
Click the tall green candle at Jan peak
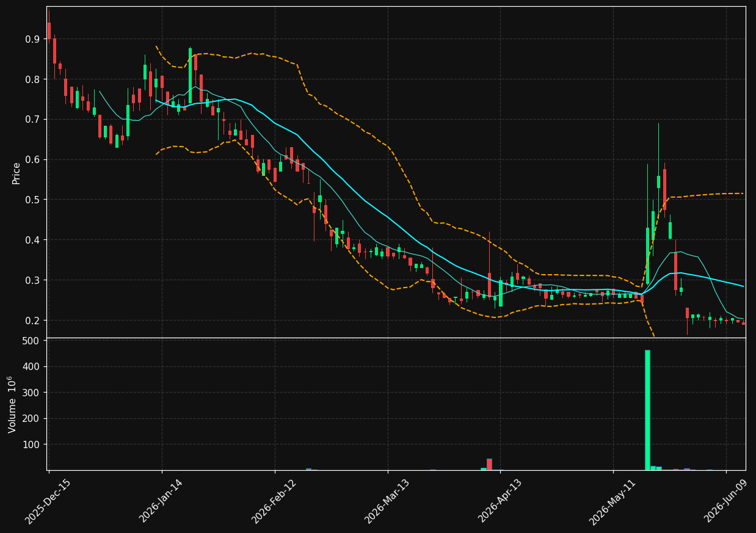tap(190, 76)
